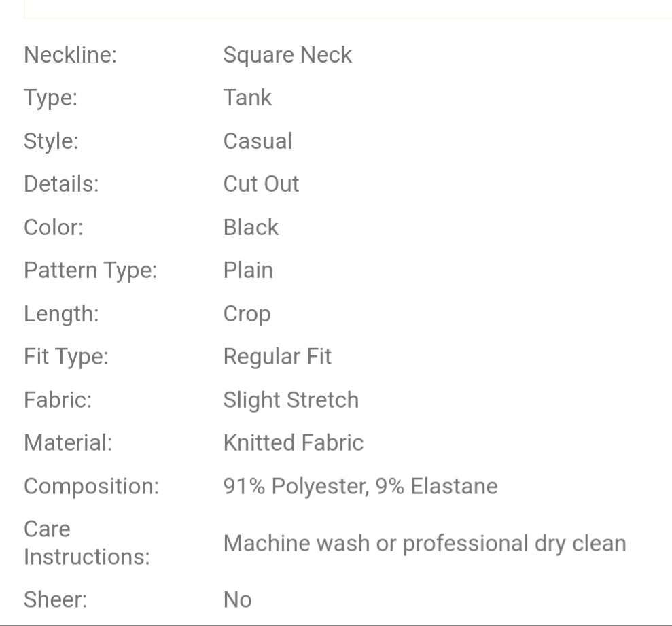Click the "Slight Stretch" fabric value
This screenshot has width=672, height=626.
point(291,400)
